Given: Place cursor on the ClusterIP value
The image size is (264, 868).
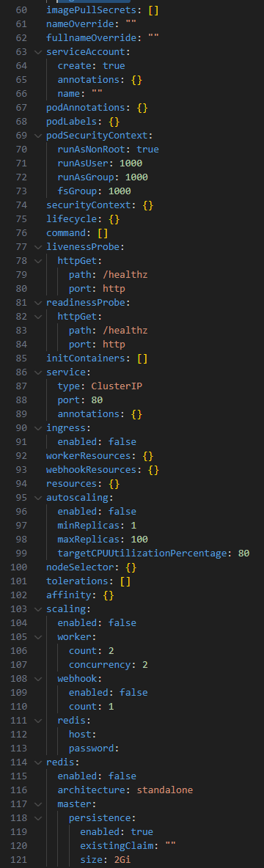Looking at the screenshot, I should [114, 386].
